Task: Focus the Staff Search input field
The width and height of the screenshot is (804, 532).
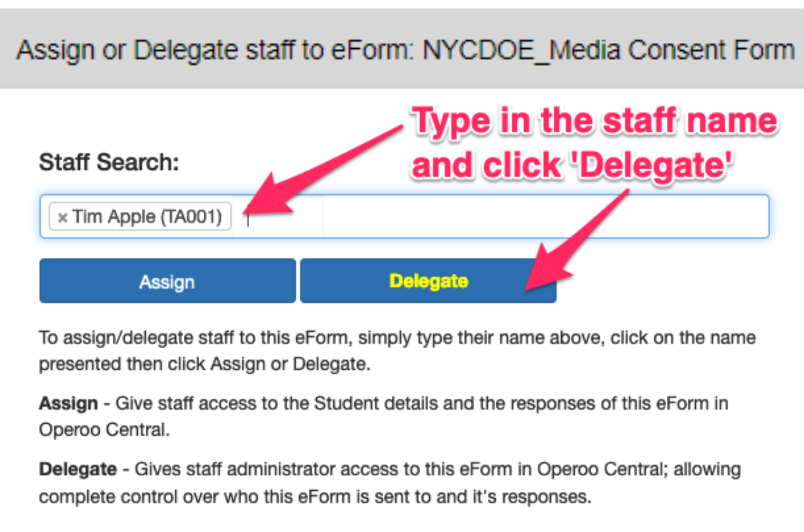Action: pyautogui.click(x=482, y=216)
